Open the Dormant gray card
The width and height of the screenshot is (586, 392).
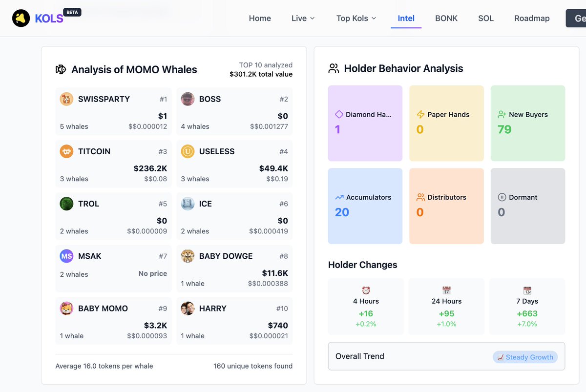click(528, 206)
